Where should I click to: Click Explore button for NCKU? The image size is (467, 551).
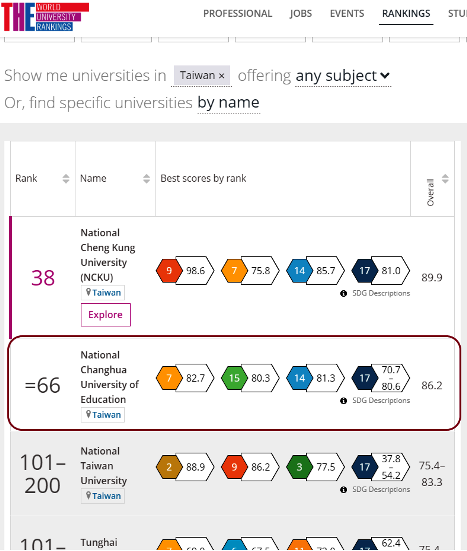106,315
